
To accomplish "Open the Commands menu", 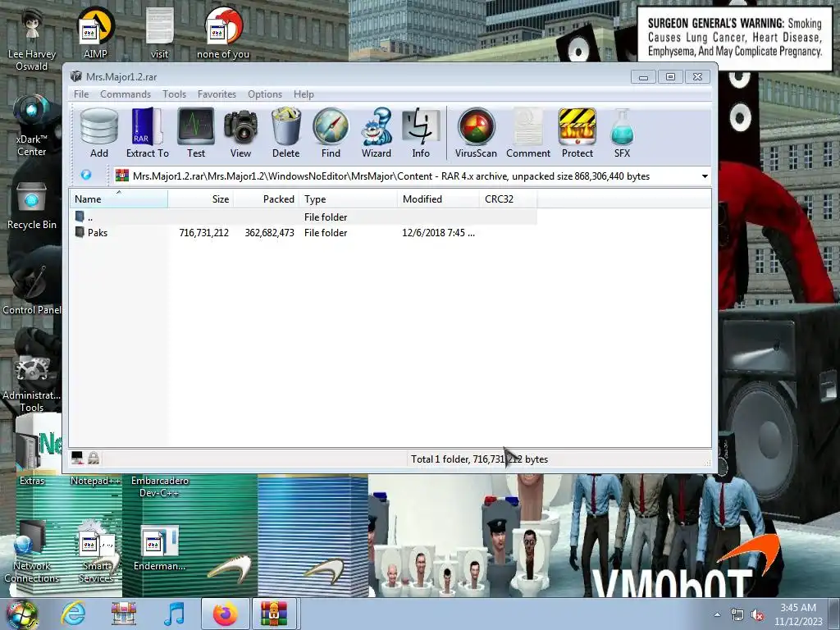I will pos(126,94).
